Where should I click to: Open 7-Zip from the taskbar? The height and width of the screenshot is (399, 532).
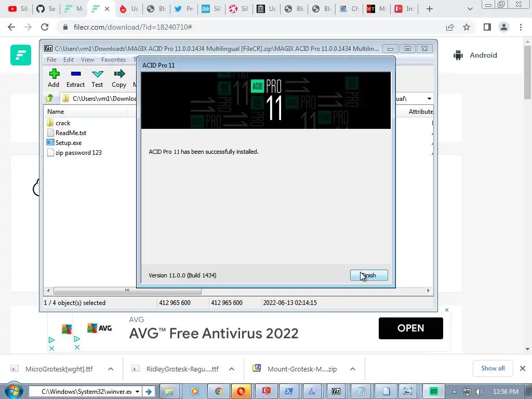[x=336, y=392]
